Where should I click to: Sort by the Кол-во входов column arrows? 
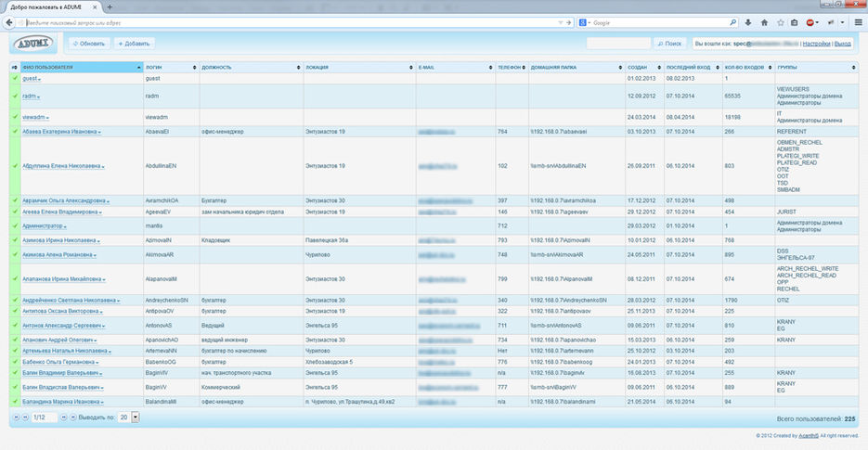tap(770, 68)
